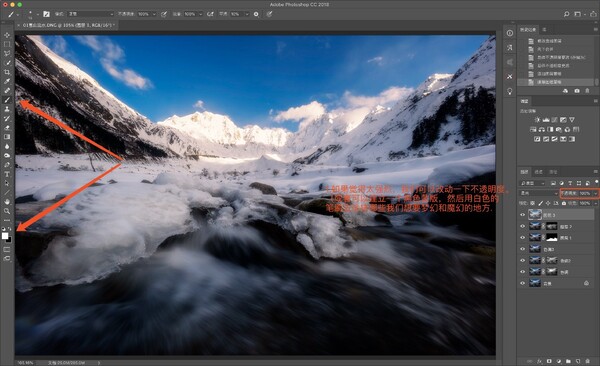The height and width of the screenshot is (366, 600).
Task: Open the lightbulb Learn panel icon
Action: (x=510, y=91)
